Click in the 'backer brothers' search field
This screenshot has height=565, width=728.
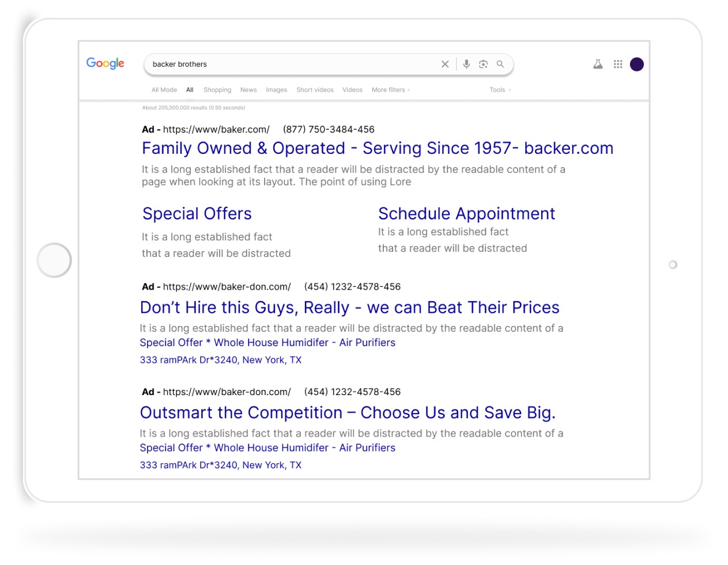click(288, 64)
